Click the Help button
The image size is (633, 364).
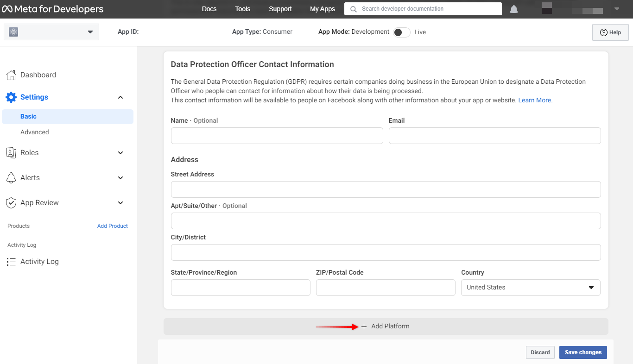(x=610, y=32)
